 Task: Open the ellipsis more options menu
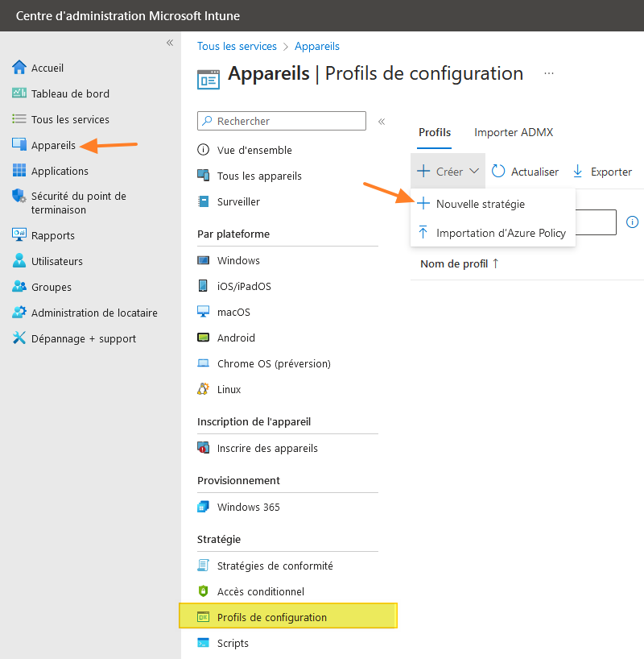point(549,73)
